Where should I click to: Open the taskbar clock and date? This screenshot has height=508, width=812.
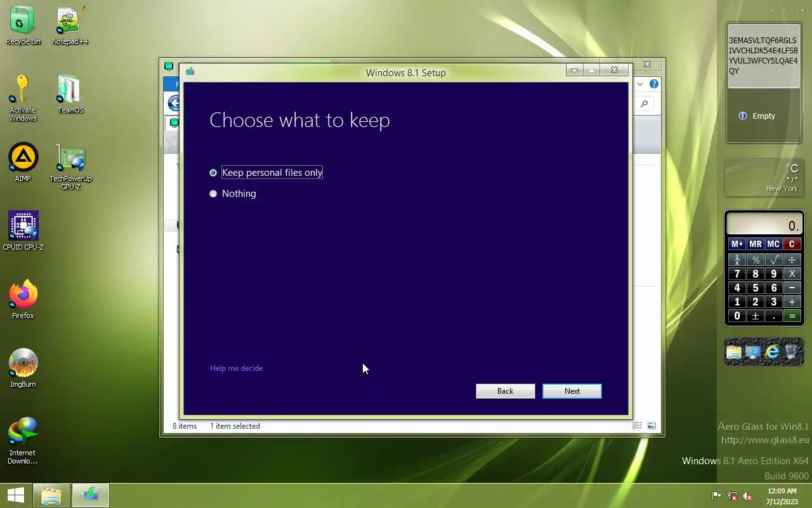[x=782, y=496]
